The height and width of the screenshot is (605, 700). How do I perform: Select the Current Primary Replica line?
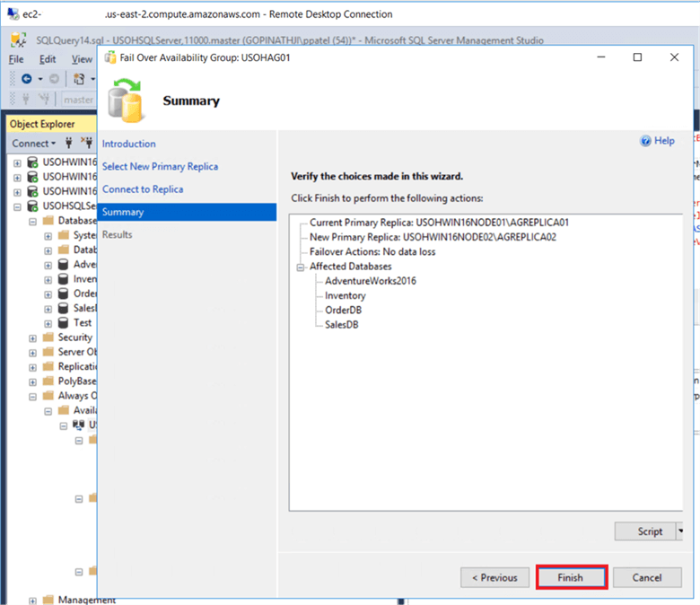pyautogui.click(x=439, y=223)
